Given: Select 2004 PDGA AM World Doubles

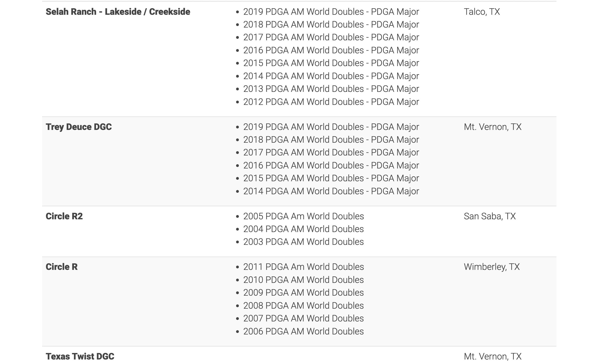Looking at the screenshot, I should (x=303, y=229).
